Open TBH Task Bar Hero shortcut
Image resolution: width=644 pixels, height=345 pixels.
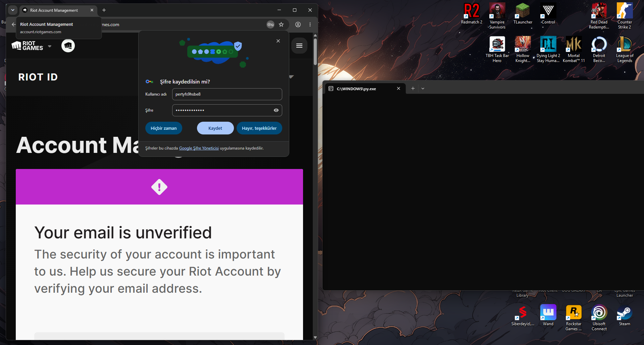pyautogui.click(x=497, y=50)
